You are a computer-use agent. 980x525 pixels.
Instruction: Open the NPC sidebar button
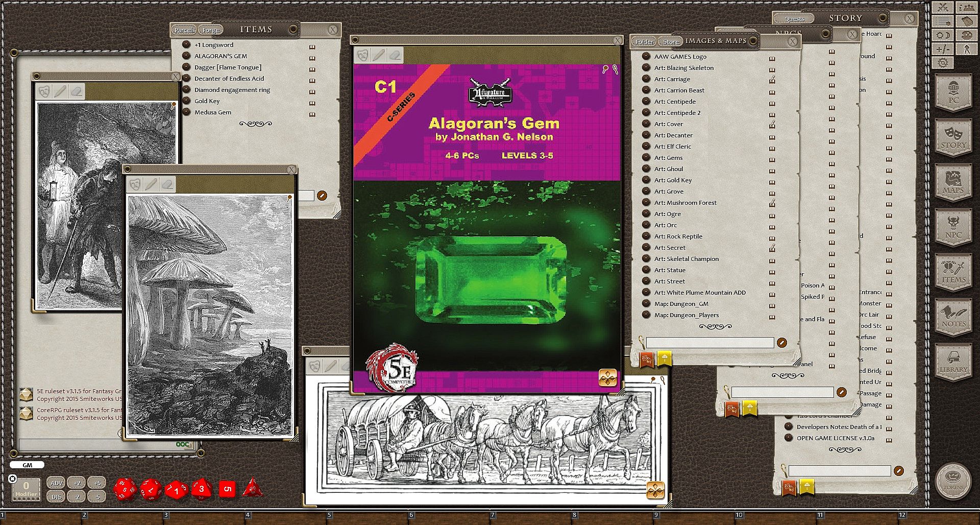click(953, 228)
